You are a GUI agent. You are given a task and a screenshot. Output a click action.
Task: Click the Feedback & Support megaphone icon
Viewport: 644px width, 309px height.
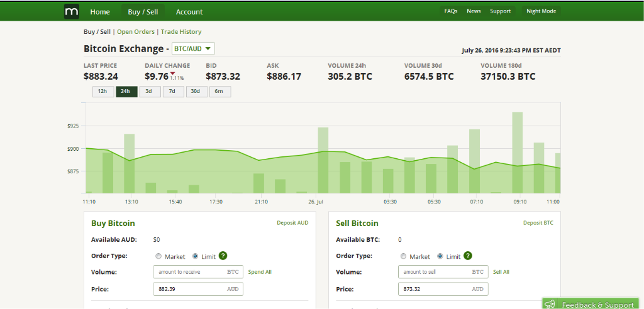pos(550,305)
